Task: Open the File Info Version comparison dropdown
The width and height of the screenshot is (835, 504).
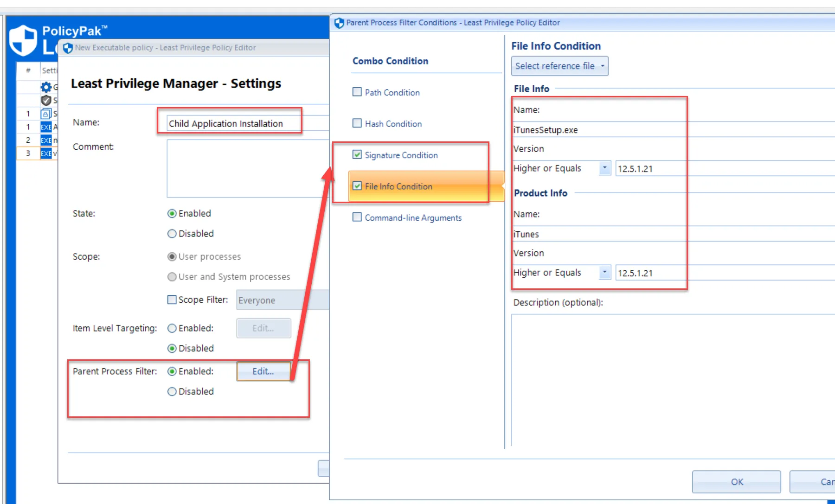Action: pyautogui.click(x=604, y=168)
